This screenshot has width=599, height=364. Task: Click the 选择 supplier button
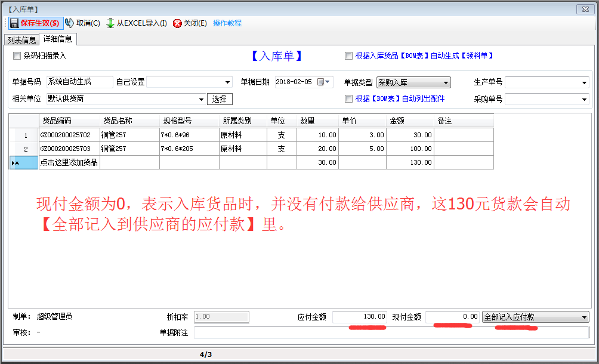[220, 99]
